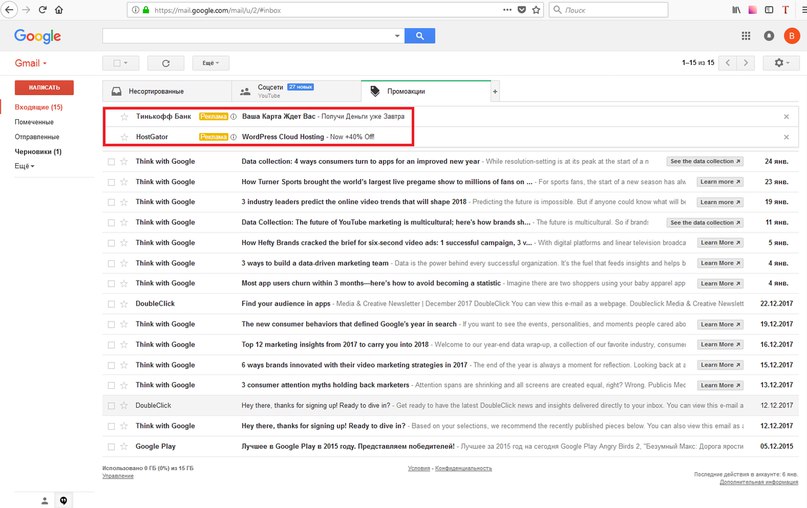Open the Управление storage link
This screenshot has width=807, height=508.
click(118, 476)
